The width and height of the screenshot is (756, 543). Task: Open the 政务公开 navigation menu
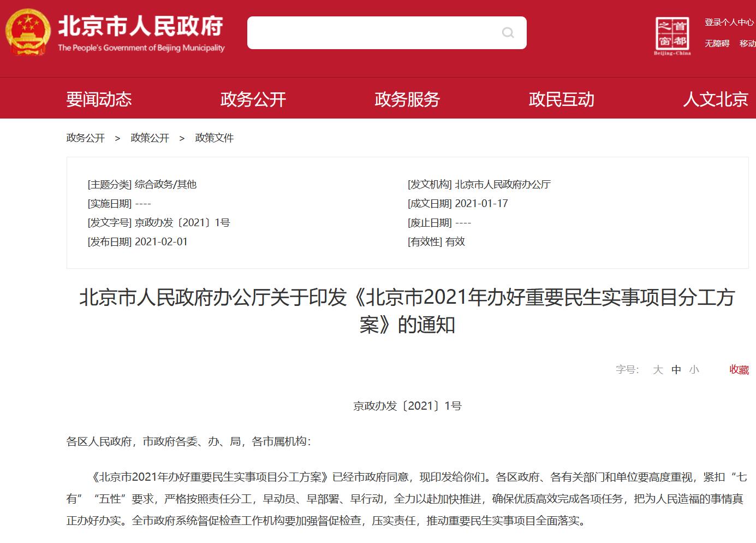253,99
